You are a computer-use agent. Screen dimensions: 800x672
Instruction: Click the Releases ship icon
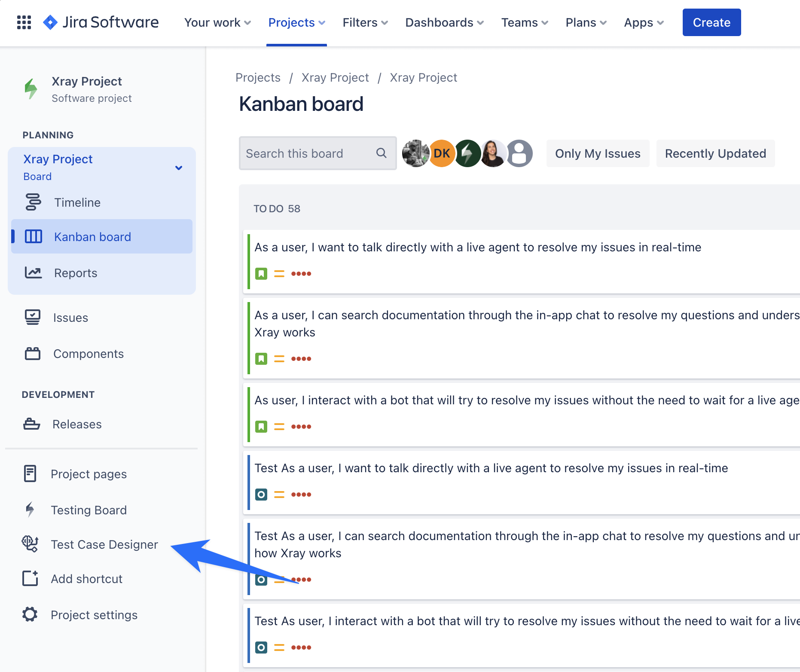tap(32, 424)
